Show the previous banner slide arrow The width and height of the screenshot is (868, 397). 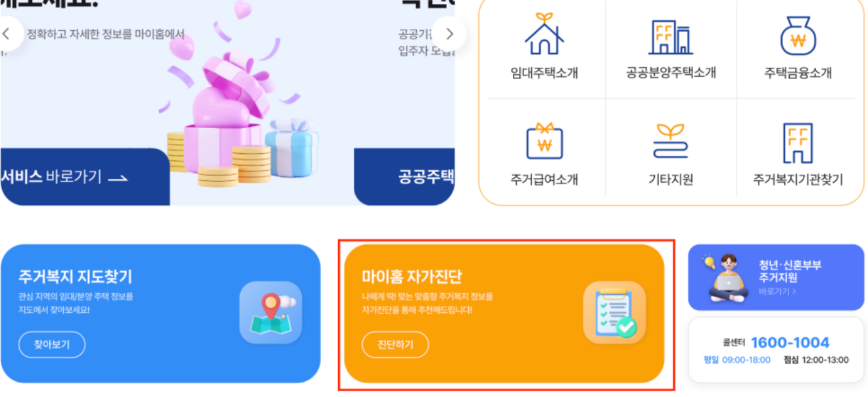8,34
